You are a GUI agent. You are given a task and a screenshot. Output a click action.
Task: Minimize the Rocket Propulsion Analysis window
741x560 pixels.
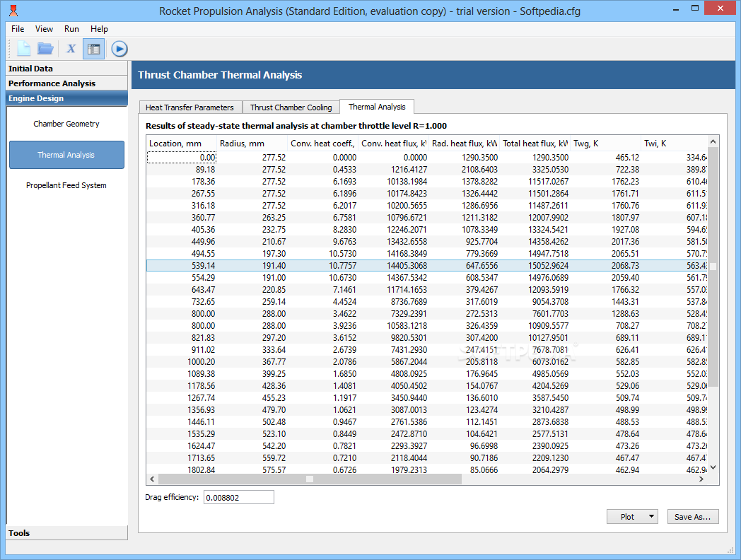pos(676,9)
